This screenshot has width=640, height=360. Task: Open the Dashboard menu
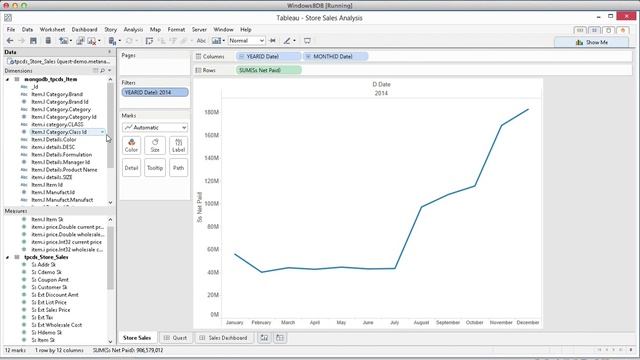click(84, 29)
